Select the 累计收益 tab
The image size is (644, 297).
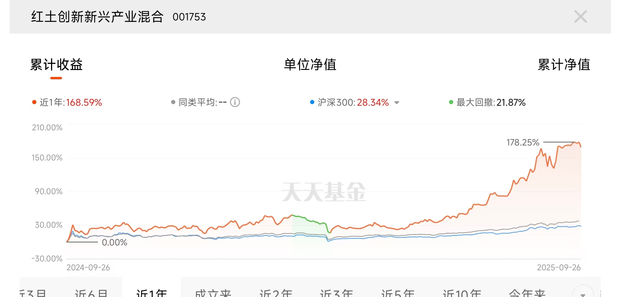[x=57, y=65]
